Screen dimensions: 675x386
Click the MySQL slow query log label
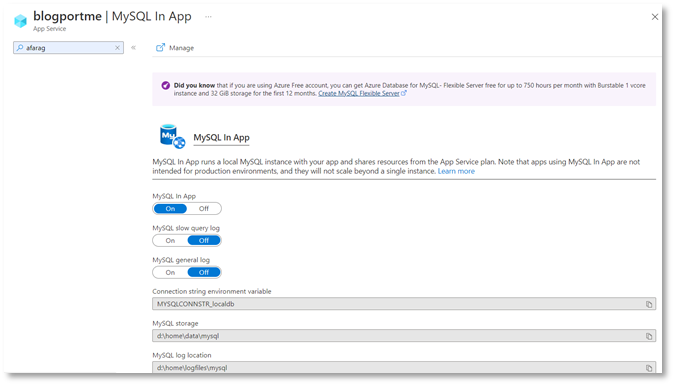point(186,228)
